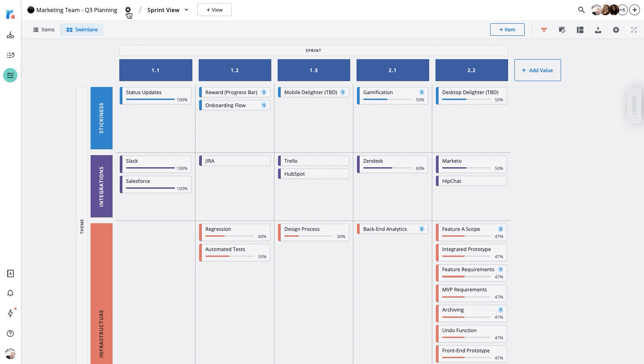This screenshot has width=644, height=364.
Task: Open the help question mark icon
Action: click(x=10, y=334)
